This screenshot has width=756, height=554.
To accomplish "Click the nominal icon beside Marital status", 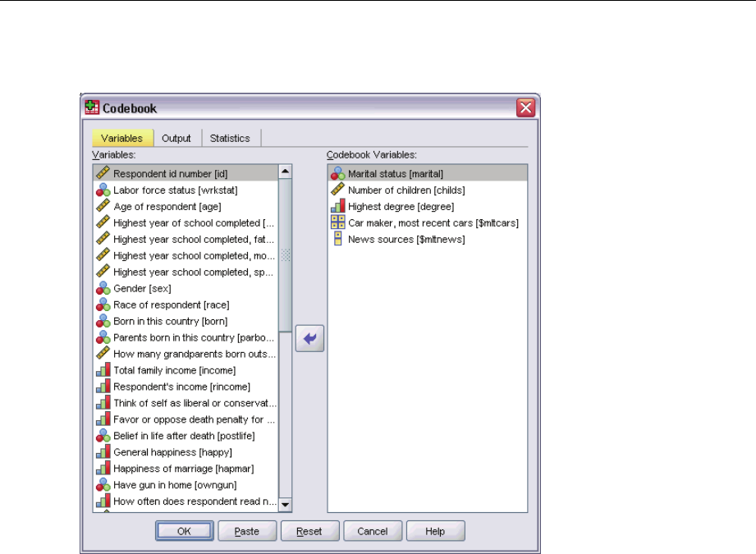I will pos(337,173).
